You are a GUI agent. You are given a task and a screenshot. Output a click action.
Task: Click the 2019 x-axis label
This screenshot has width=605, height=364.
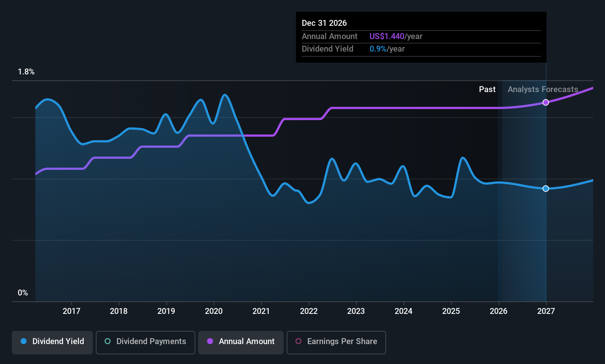(166, 311)
